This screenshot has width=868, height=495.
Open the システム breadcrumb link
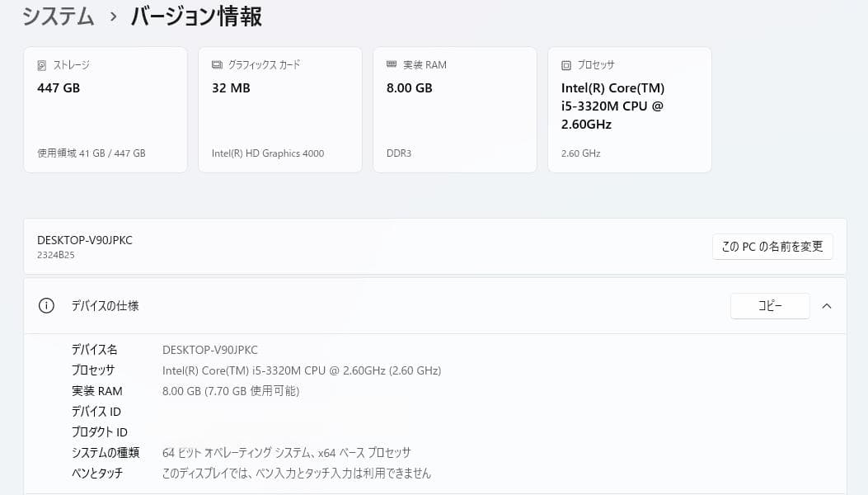pos(58,16)
